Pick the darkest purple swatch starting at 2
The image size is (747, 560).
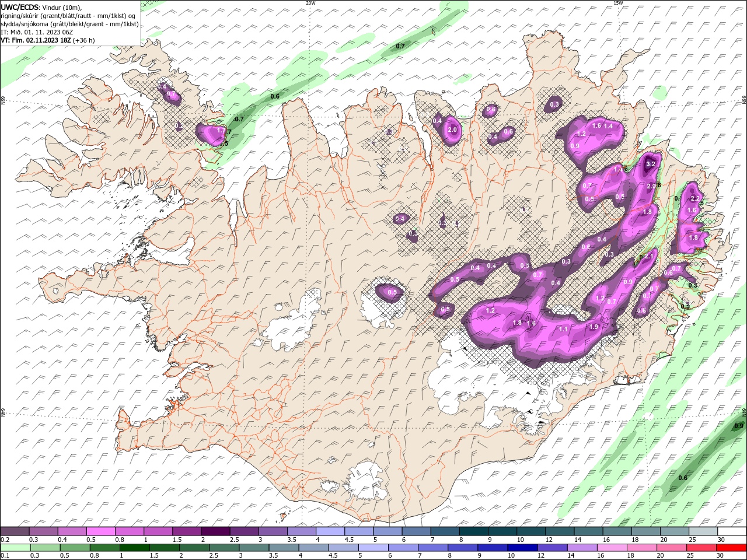(215, 531)
